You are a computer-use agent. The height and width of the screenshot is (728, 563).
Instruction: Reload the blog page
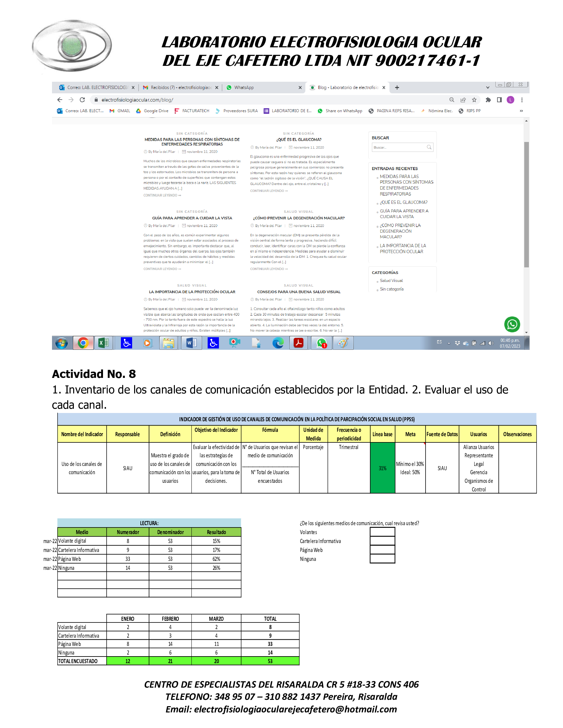click(x=82, y=100)
